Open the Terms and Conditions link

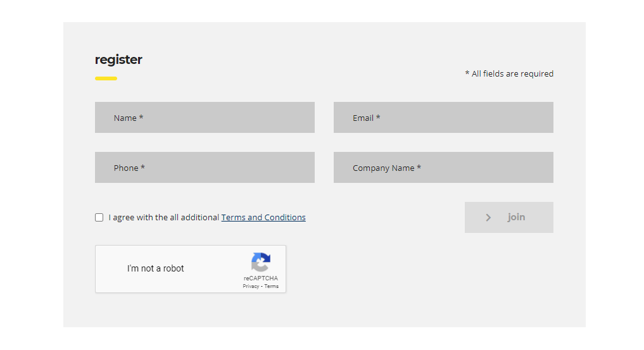pos(263,218)
